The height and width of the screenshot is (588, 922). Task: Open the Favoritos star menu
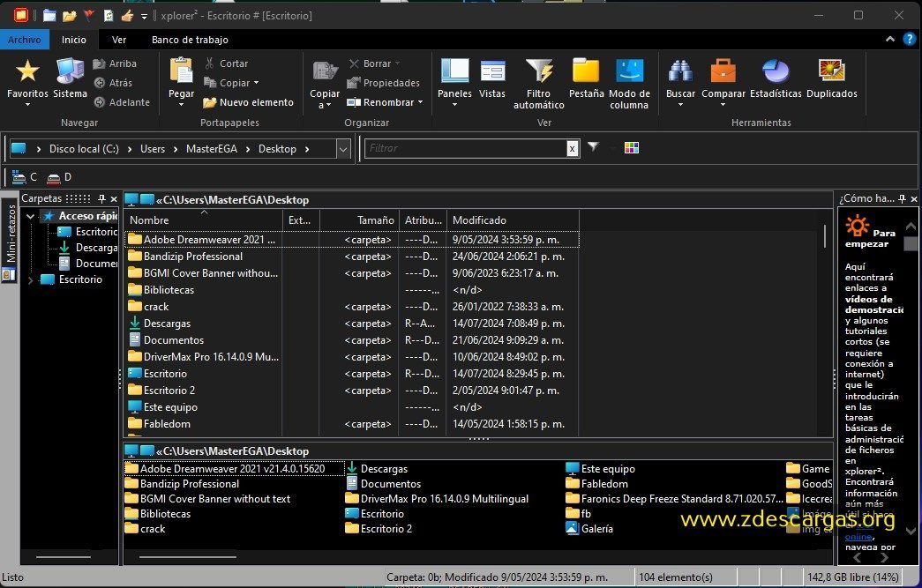point(27,81)
